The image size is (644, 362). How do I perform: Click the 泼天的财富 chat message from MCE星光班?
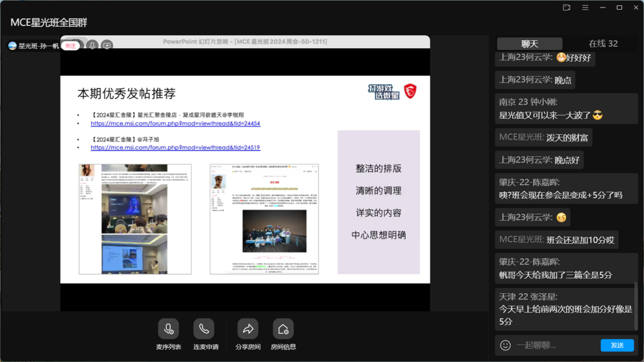(x=567, y=137)
